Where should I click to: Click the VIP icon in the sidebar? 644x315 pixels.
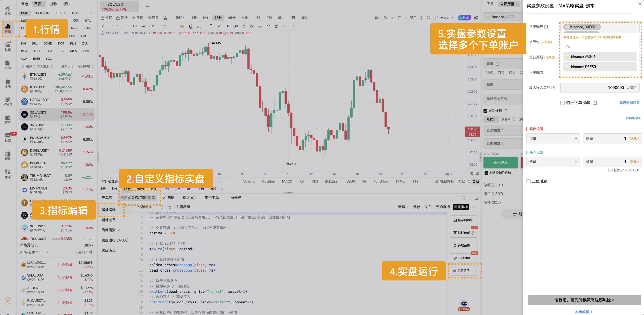point(8,302)
